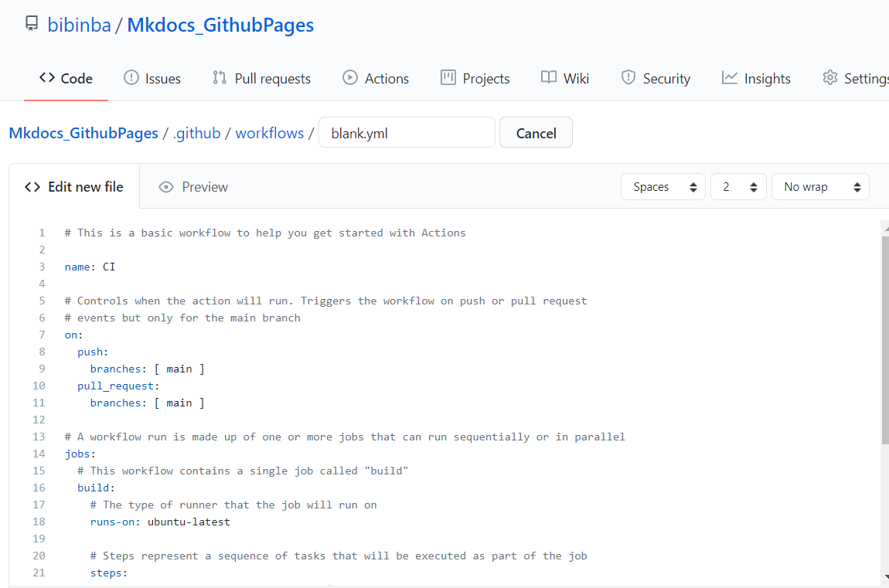Viewport: 889px width, 588px height.
Task: Place cursor on 'on:' at line 7
Action: tap(73, 335)
